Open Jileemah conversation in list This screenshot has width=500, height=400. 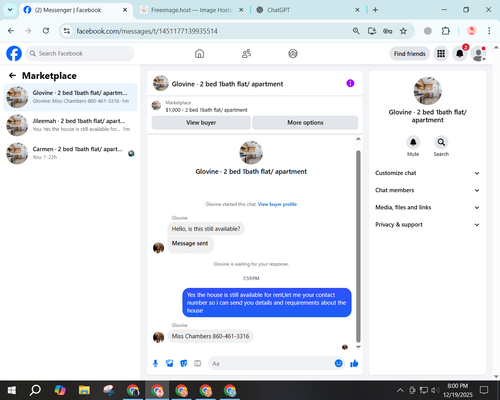70,125
